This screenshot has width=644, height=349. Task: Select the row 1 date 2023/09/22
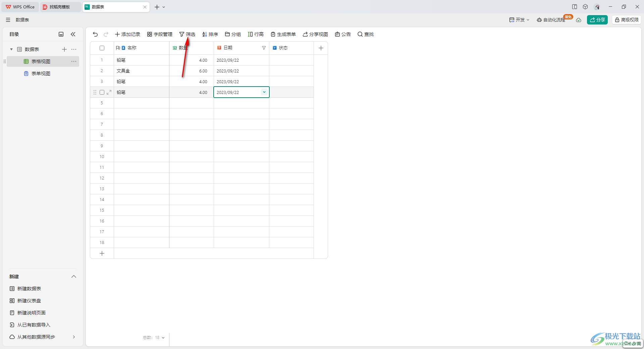[x=241, y=60]
